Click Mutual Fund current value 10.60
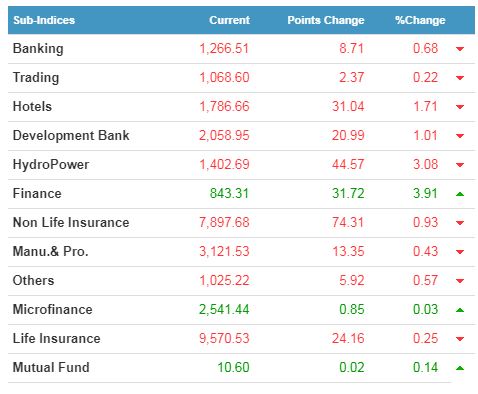This screenshot has width=478, height=394. (233, 367)
